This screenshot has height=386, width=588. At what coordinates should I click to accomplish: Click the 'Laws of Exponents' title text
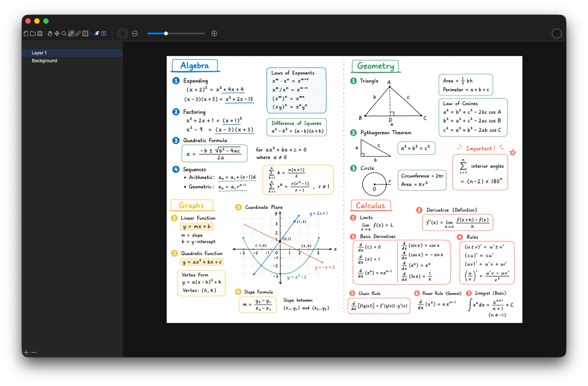[x=293, y=73]
